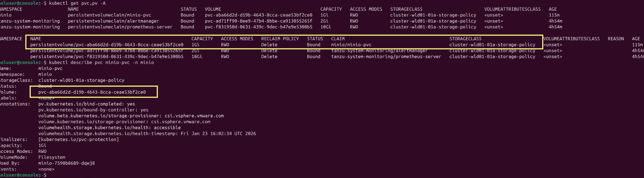
Task: Click the StorageClass value in describe output
Action: point(81,80)
